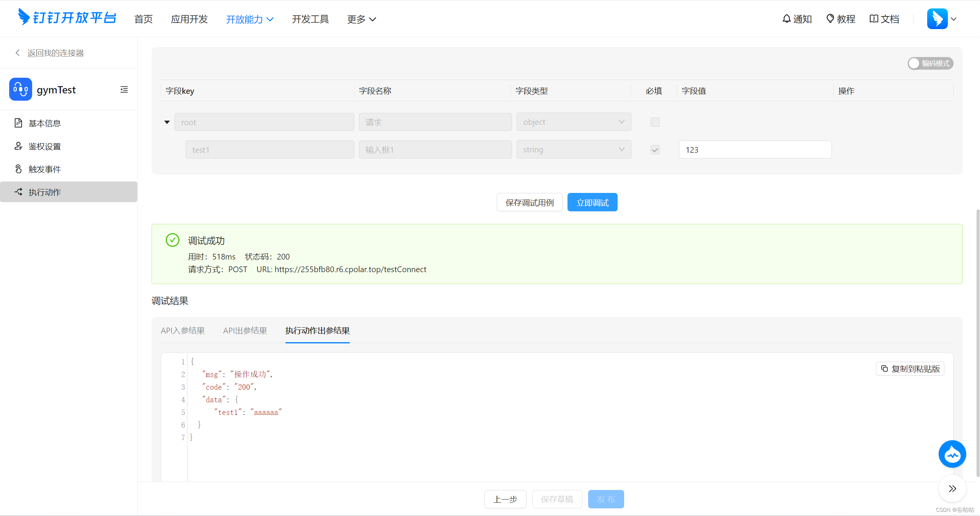This screenshot has width=980, height=516.
Task: Open the account dropdown chevron
Action: coord(954,19)
